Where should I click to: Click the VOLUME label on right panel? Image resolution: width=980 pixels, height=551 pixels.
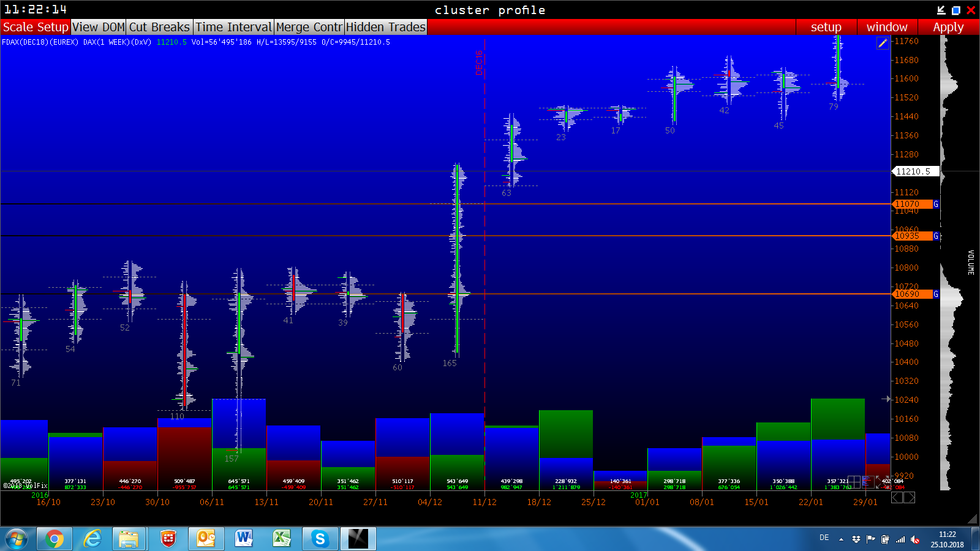click(971, 262)
